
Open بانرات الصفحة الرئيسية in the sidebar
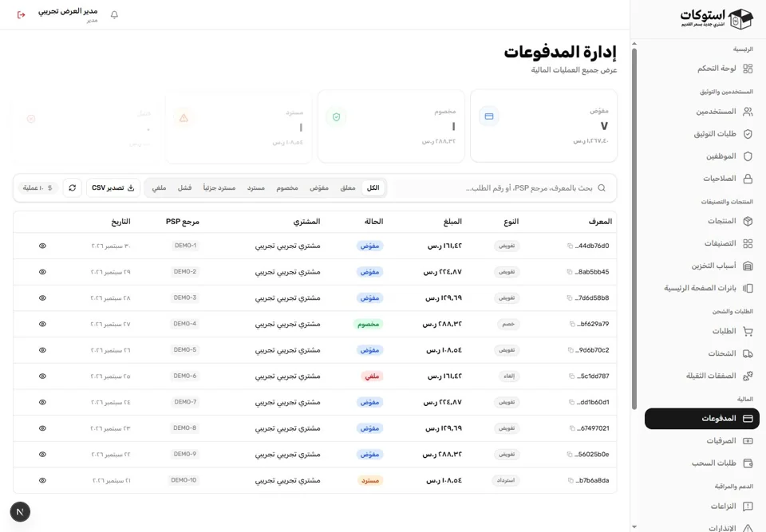click(702, 288)
